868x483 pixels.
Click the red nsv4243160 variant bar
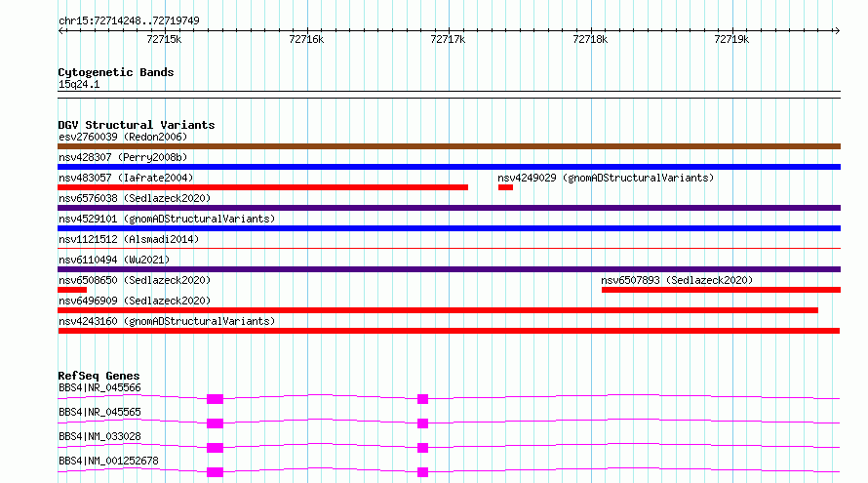[x=449, y=331]
